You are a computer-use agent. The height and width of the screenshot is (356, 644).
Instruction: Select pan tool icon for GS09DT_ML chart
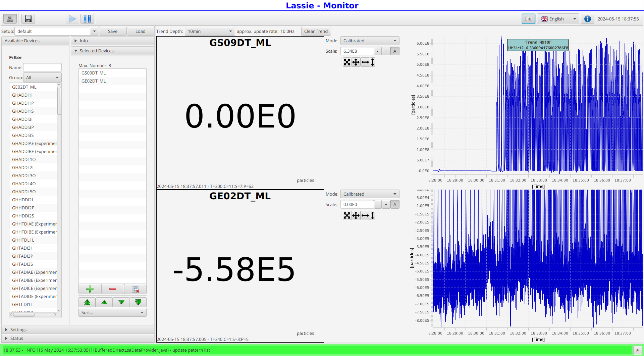click(x=356, y=62)
